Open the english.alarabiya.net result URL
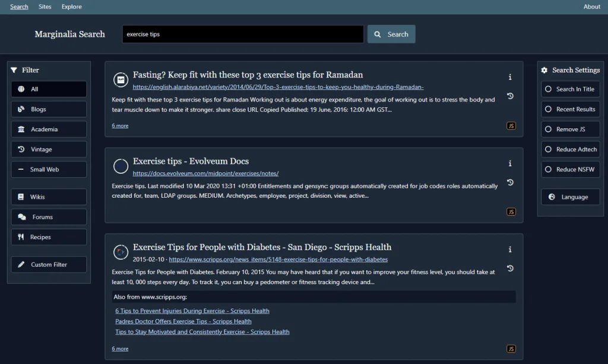 click(278, 87)
